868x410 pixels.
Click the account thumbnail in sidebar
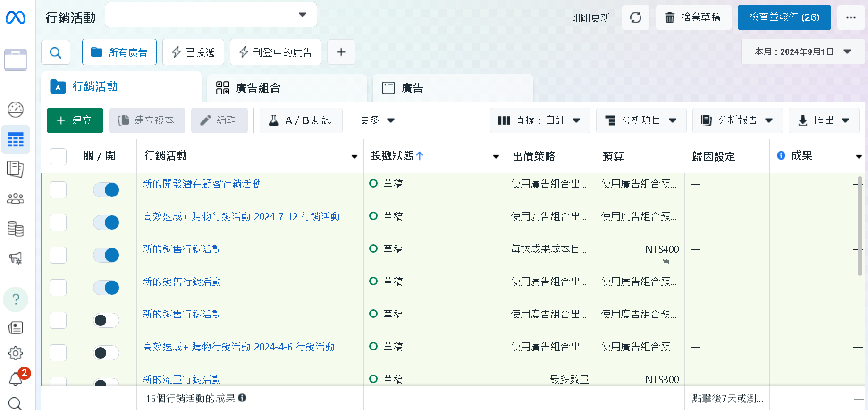click(16, 60)
